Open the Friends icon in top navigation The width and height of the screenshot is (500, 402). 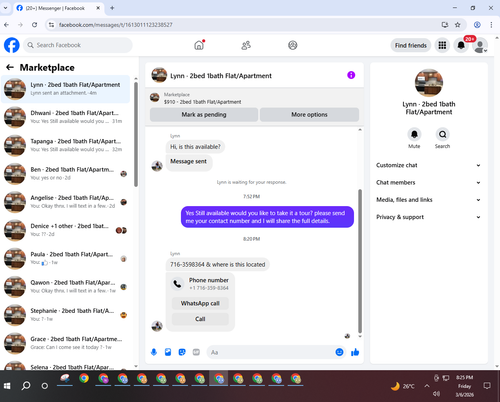click(x=246, y=45)
